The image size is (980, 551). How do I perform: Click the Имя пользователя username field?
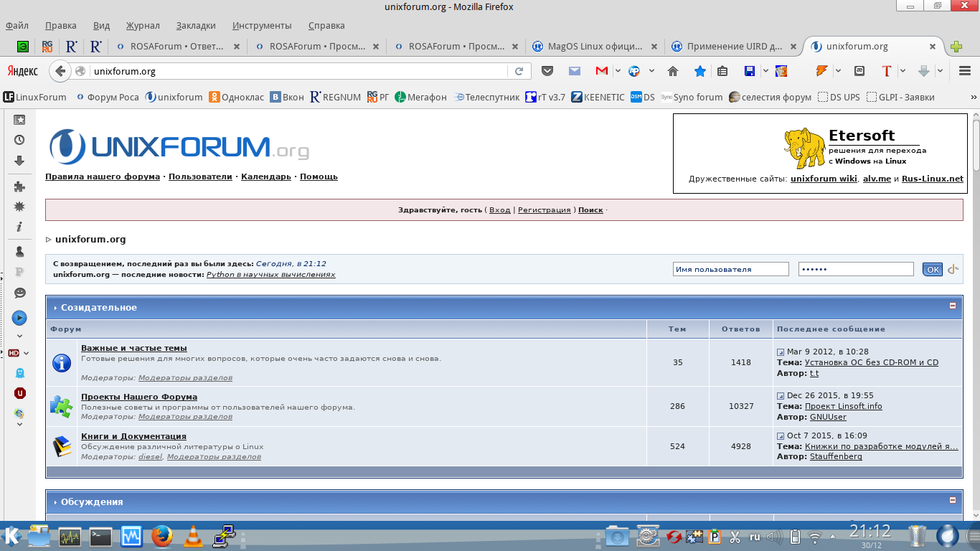[x=731, y=269]
